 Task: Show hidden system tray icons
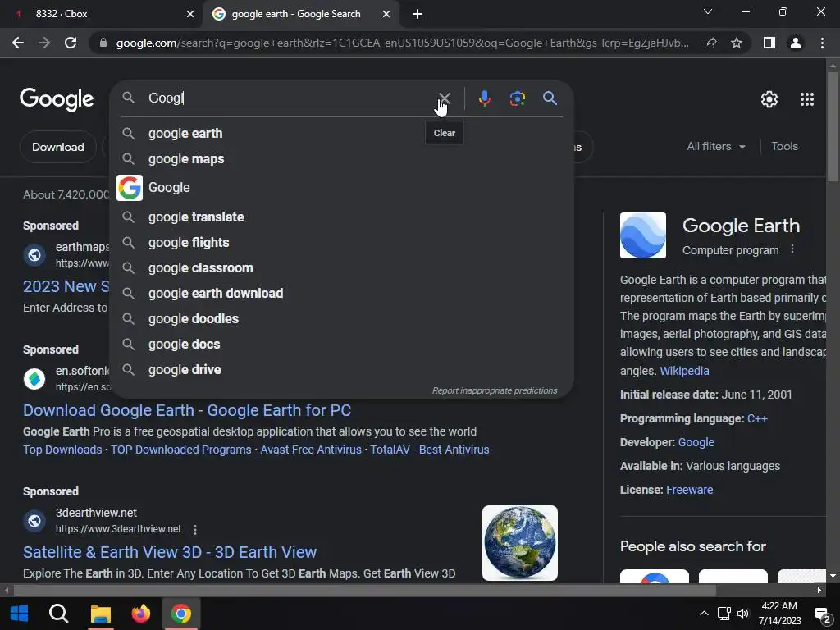tap(704, 614)
